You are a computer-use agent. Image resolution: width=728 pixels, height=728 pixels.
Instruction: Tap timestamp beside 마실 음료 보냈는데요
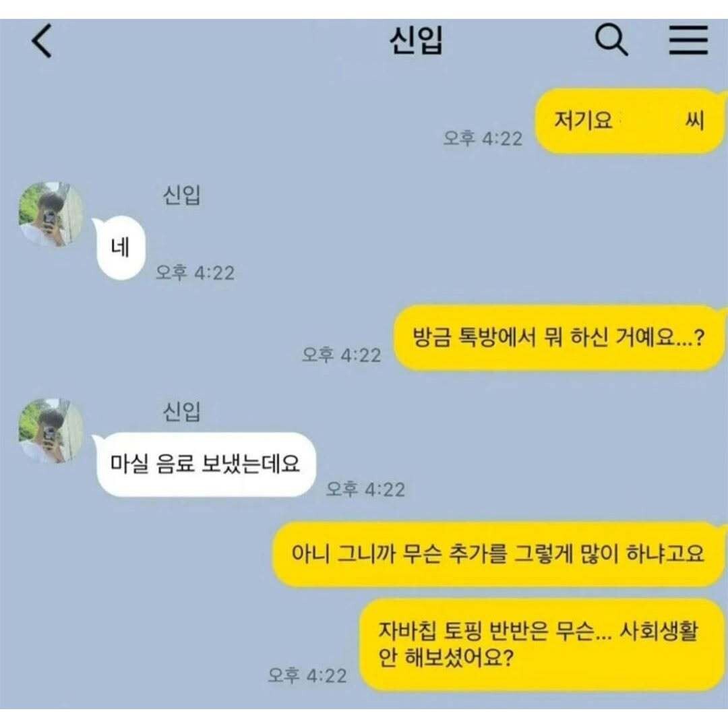coord(365,489)
